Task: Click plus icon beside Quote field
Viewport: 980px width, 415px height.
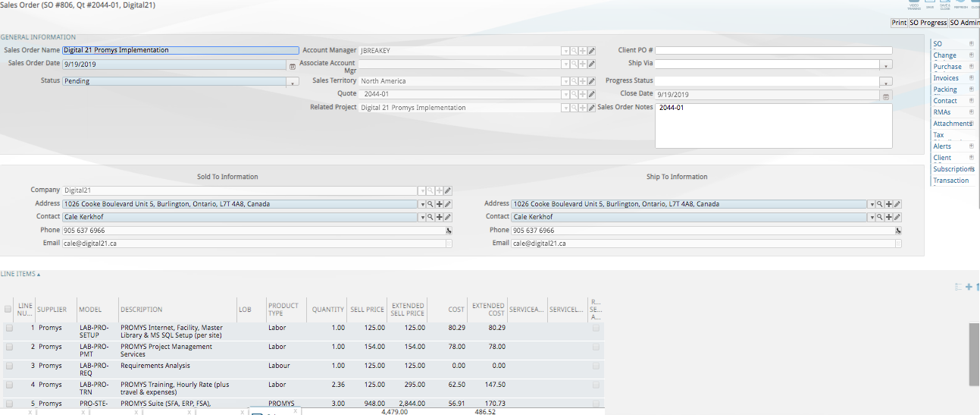Action: click(583, 94)
